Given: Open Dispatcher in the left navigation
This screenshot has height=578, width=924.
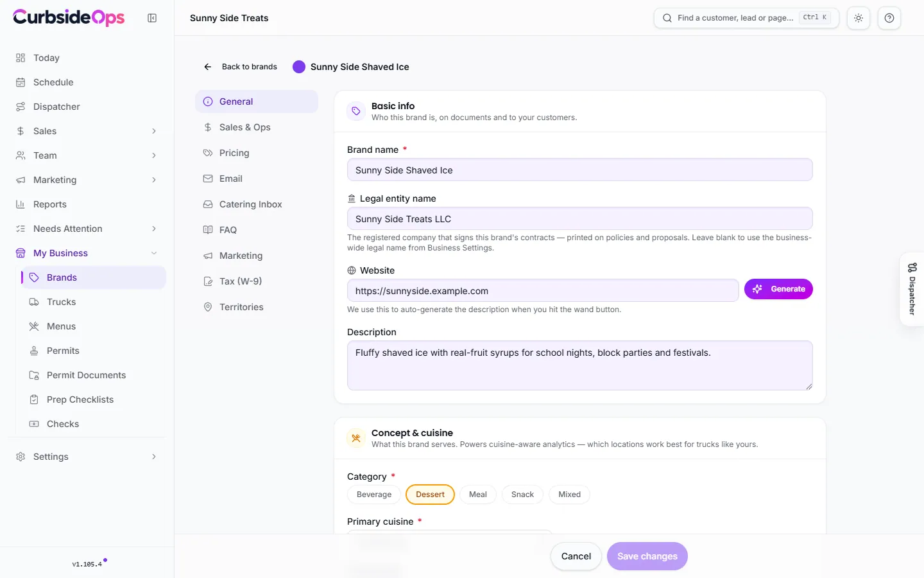Looking at the screenshot, I should [87, 107].
